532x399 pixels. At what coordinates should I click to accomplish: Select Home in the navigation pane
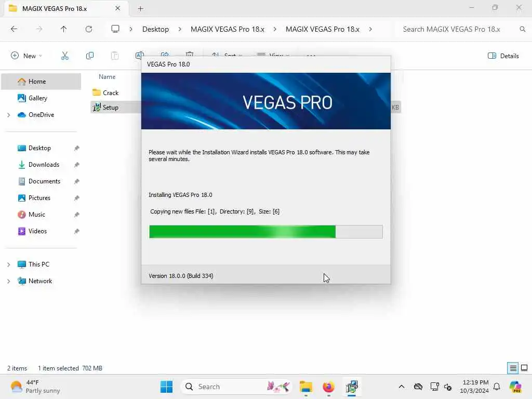point(41,82)
